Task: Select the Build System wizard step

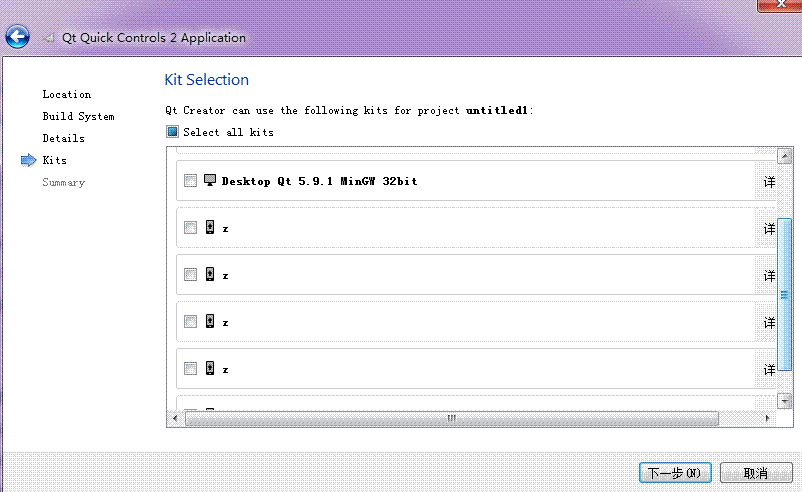Action: click(x=78, y=116)
